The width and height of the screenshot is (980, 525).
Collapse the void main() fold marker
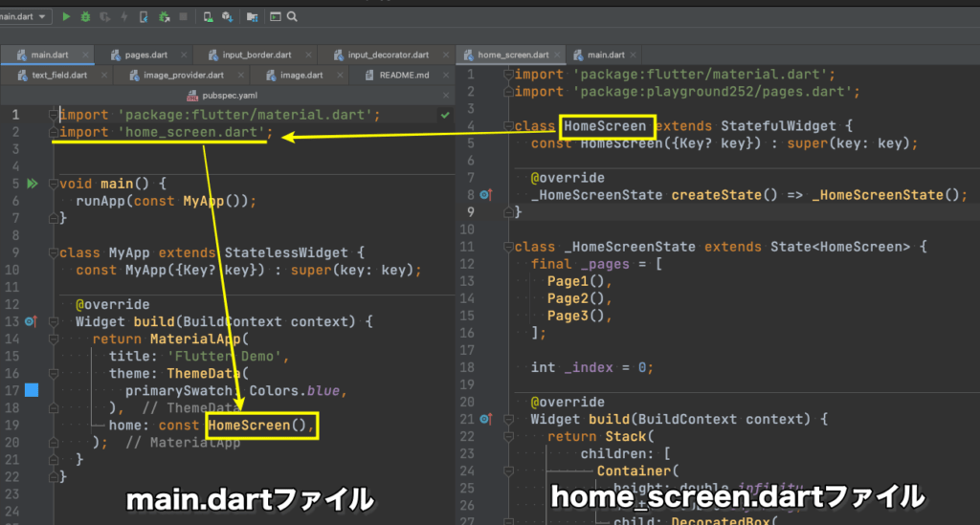click(54, 184)
